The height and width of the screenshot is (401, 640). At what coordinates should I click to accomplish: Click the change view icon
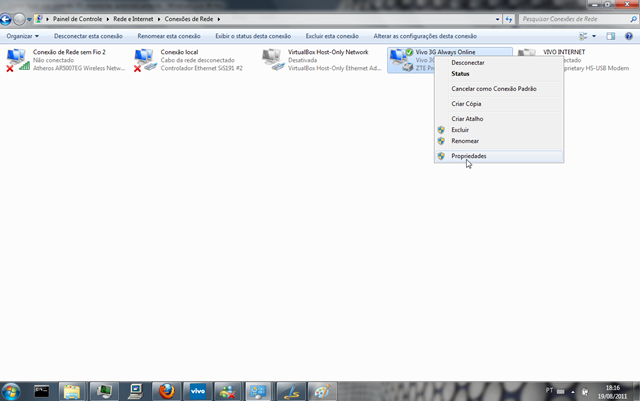click(x=583, y=36)
